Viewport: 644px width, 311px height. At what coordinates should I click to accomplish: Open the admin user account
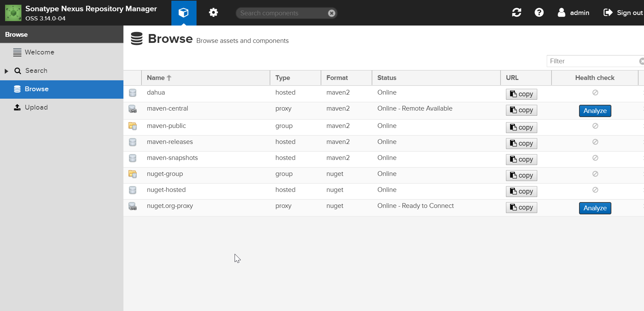574,13
